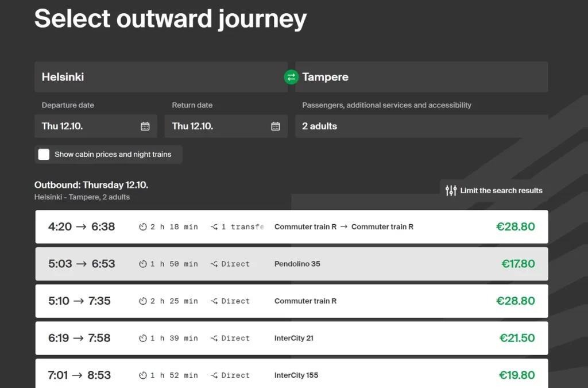Click the €19.80 price for InterCity 155
Viewport: 588px width, 388px height.
pos(517,375)
